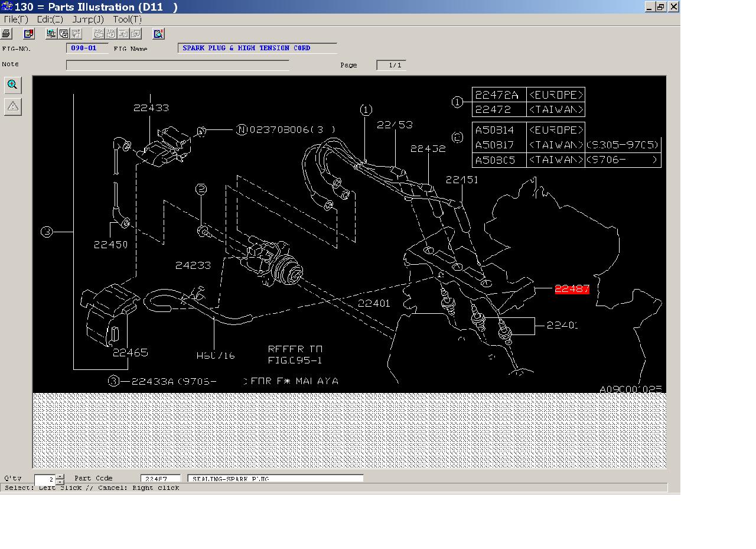Click the circled 3 callout on left bracket
Screen dimensions: 756x549
pos(47,232)
